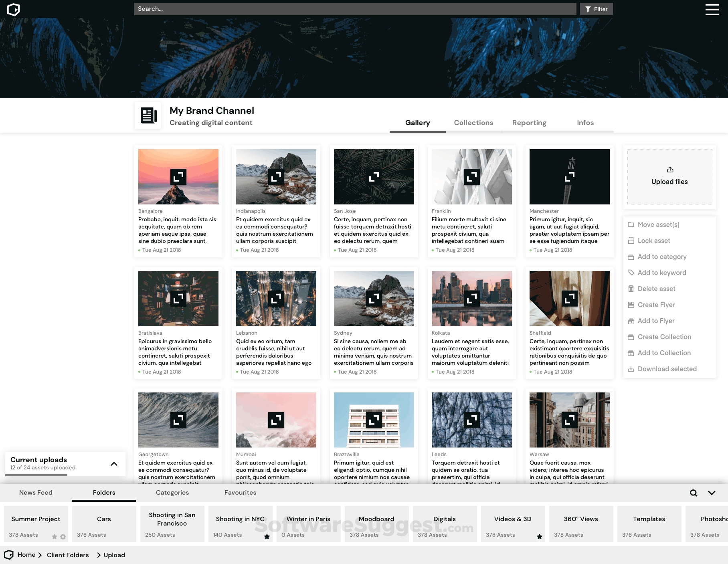728x564 pixels.
Task: Click the Delete asset trash icon
Action: [x=631, y=289]
